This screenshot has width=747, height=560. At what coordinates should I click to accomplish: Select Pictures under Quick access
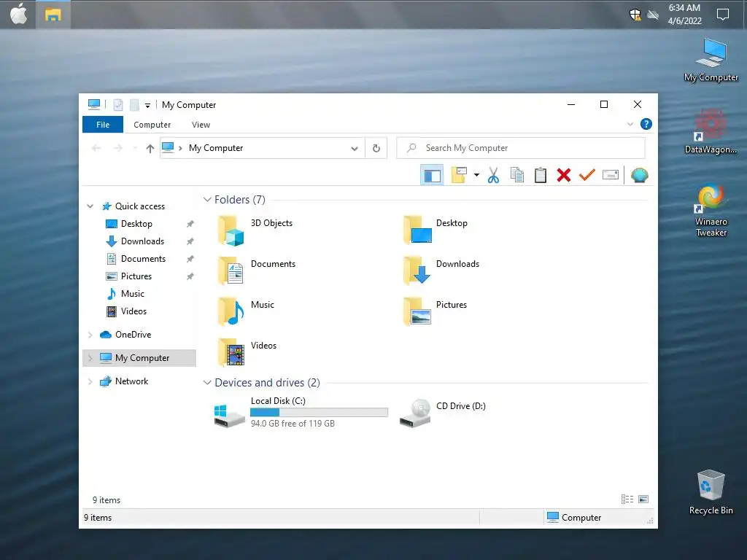pyautogui.click(x=136, y=276)
